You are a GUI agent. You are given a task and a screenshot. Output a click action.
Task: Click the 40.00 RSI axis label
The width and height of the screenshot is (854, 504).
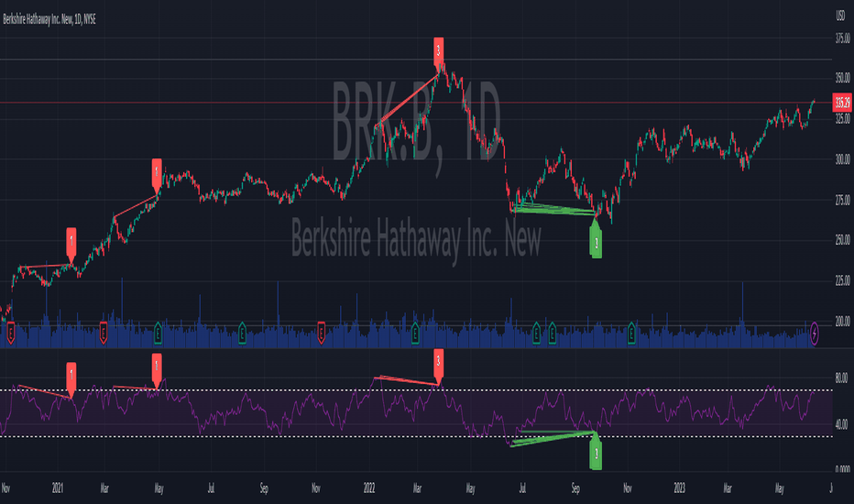click(x=841, y=423)
